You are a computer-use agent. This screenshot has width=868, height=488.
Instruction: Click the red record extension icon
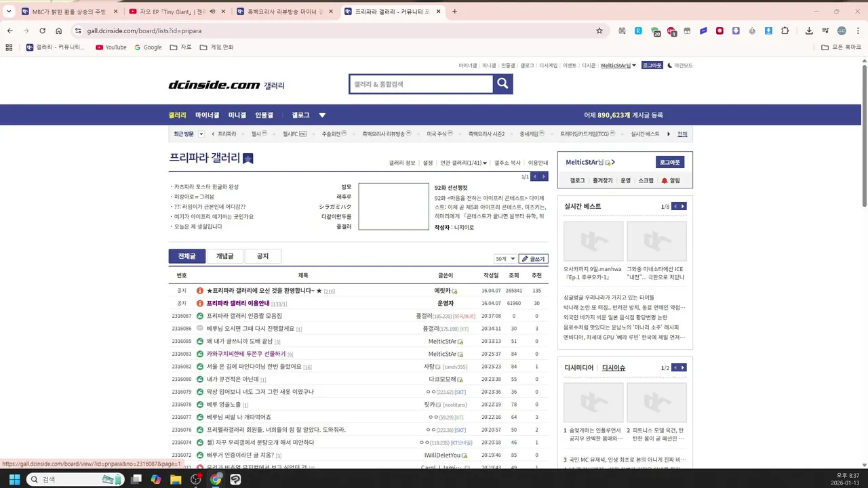coord(719,30)
